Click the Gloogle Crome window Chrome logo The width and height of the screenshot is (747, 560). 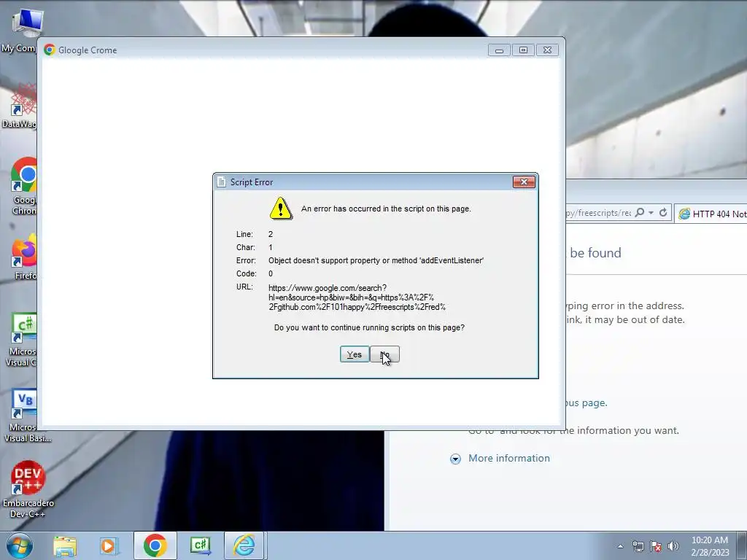(x=50, y=50)
